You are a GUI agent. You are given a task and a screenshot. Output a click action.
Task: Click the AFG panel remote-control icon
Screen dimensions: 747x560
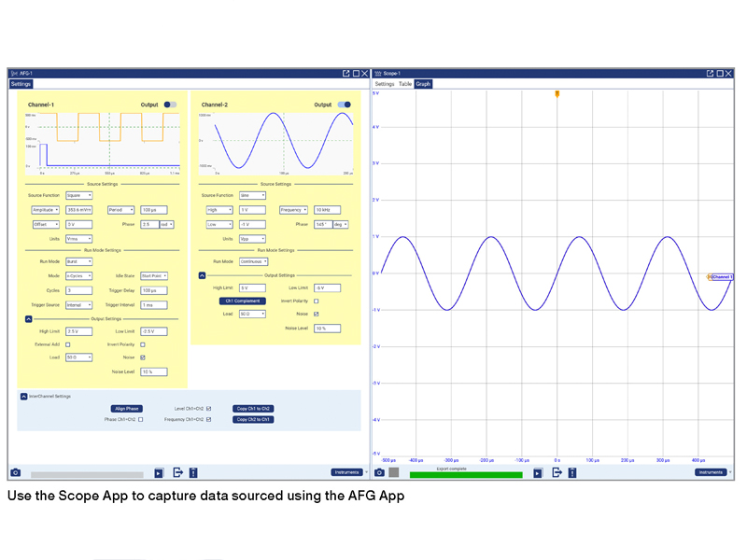pyautogui.click(x=193, y=473)
